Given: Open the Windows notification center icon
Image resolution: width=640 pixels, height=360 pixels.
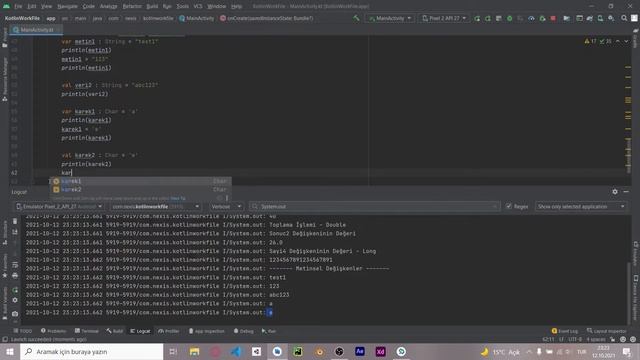Looking at the screenshot, I should point(627,351).
